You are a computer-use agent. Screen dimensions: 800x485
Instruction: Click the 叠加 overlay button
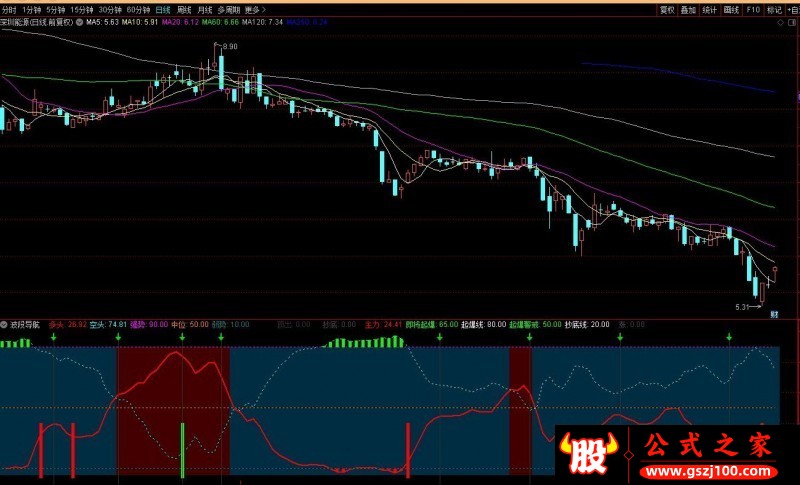pos(688,10)
